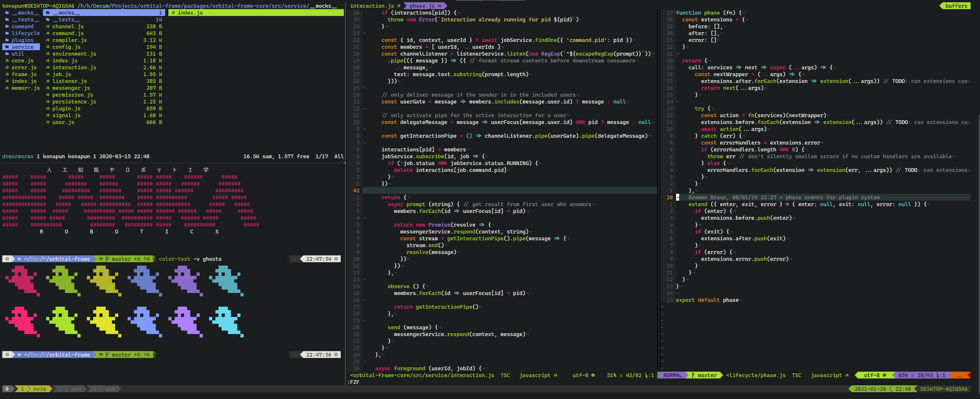Click the git branch icon in nvim statusline
980x399 pixels.
(693, 375)
